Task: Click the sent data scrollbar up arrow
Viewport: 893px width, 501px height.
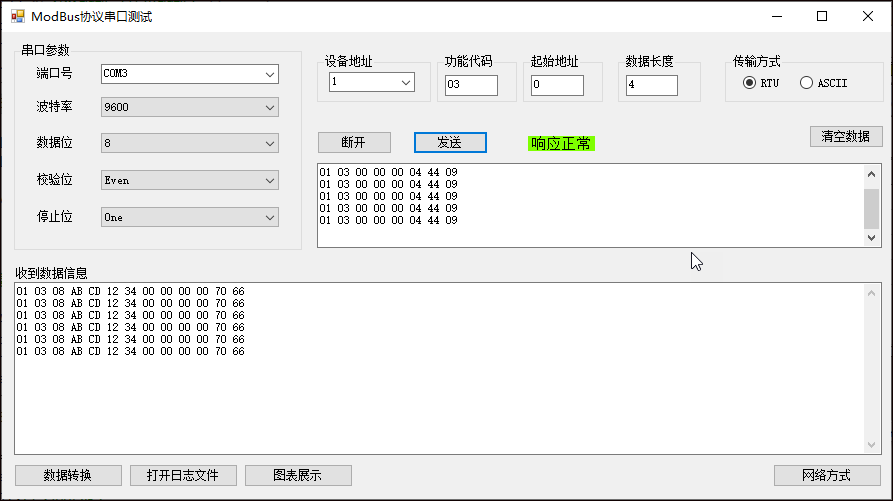Action: pyautogui.click(x=871, y=174)
